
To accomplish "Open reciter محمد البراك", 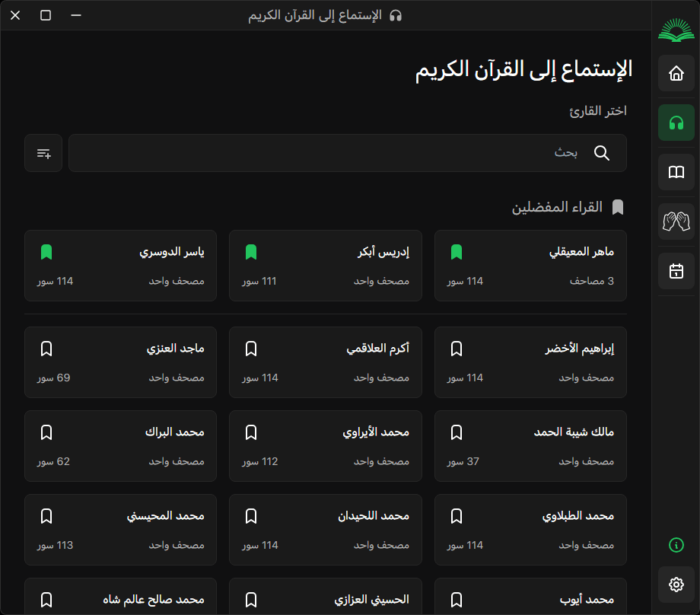I will [121, 446].
